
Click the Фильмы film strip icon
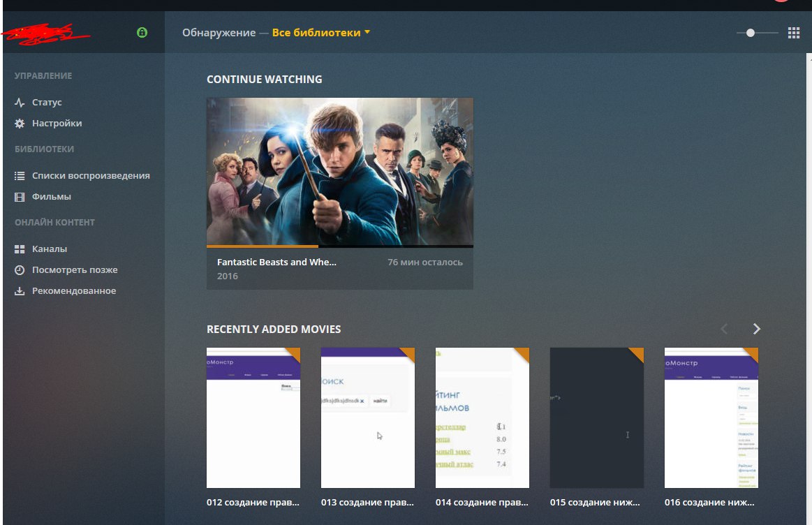(x=20, y=197)
